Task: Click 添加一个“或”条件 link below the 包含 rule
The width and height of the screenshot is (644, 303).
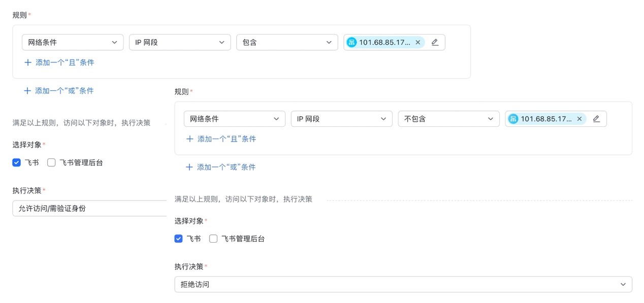Action: click(x=64, y=91)
